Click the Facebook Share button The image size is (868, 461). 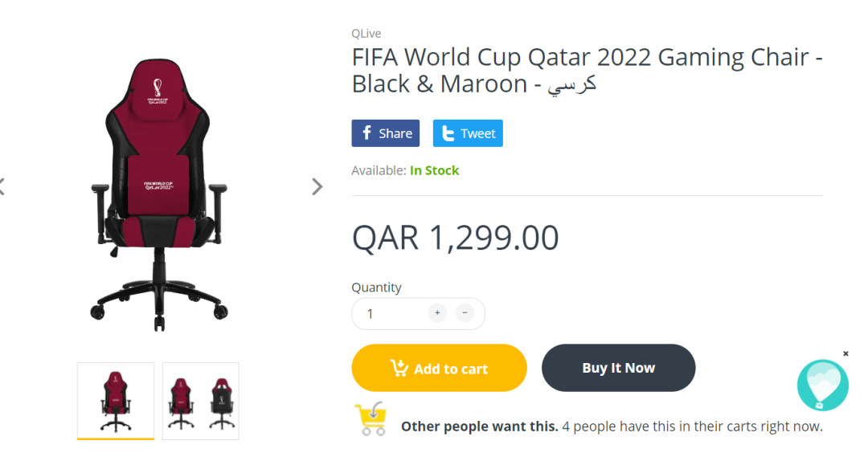point(386,133)
